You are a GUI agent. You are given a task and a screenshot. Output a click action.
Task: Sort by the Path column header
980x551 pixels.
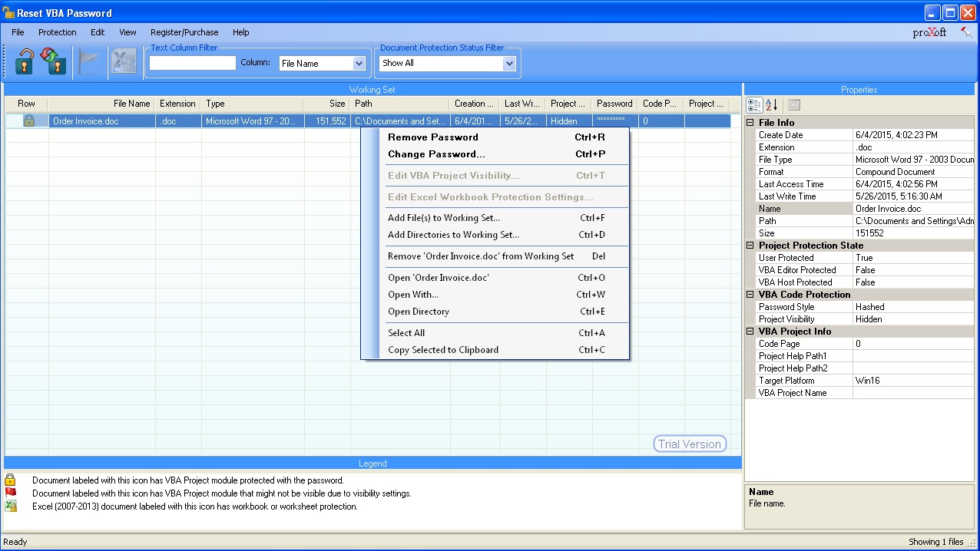coord(399,104)
